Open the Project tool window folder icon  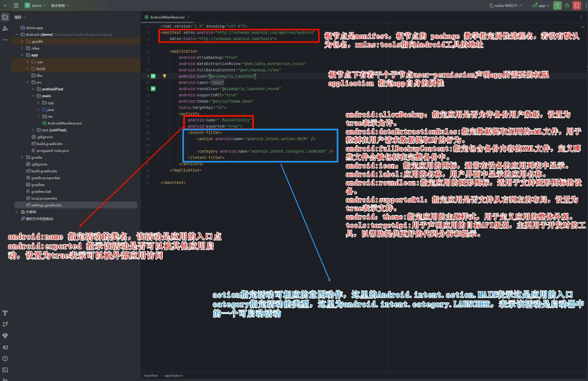(5, 17)
